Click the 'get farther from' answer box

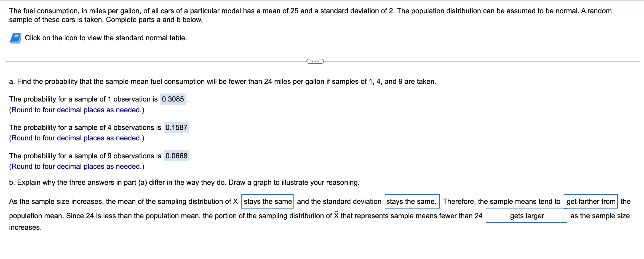pyautogui.click(x=590, y=201)
